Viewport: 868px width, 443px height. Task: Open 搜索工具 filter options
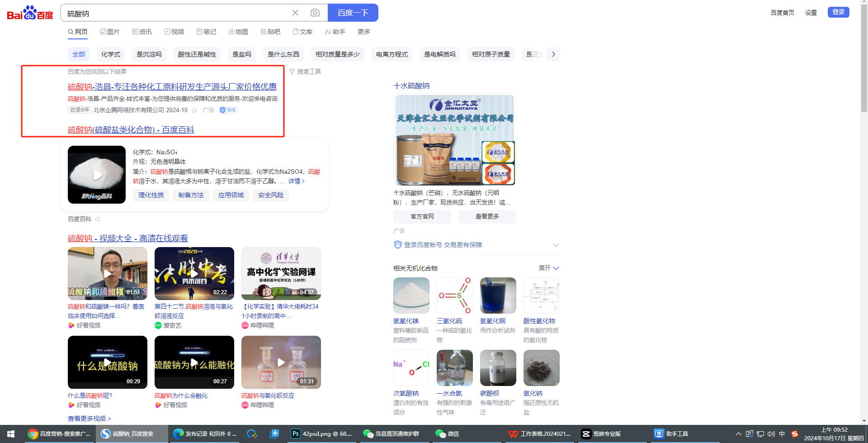pos(305,71)
